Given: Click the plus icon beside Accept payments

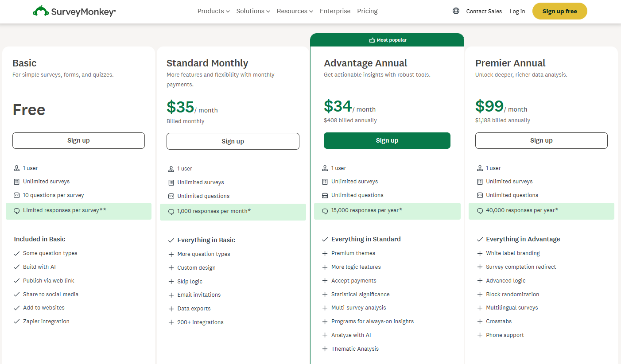Looking at the screenshot, I should pos(325,281).
